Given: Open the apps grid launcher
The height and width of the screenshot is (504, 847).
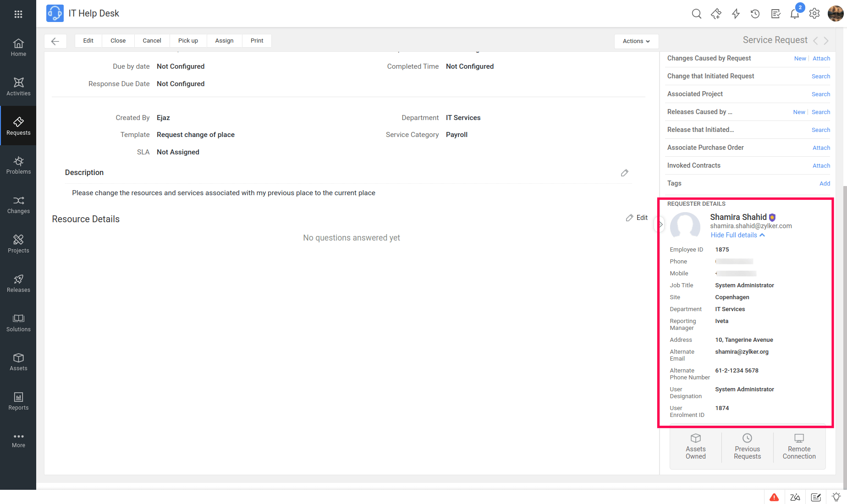Looking at the screenshot, I should [x=18, y=14].
